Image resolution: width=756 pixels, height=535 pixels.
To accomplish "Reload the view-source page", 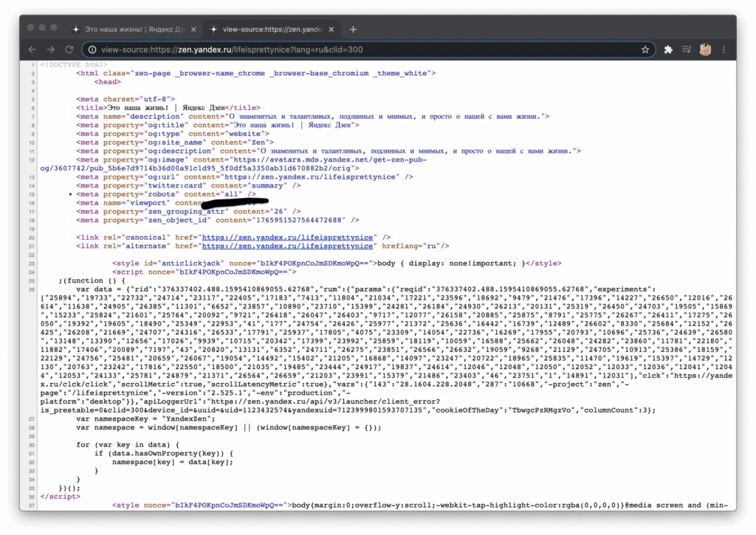I will (69, 49).
